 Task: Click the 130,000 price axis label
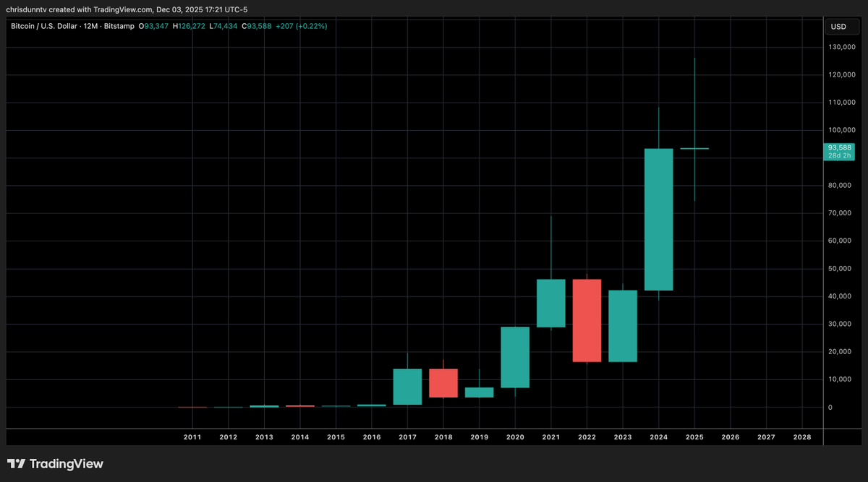(x=842, y=47)
